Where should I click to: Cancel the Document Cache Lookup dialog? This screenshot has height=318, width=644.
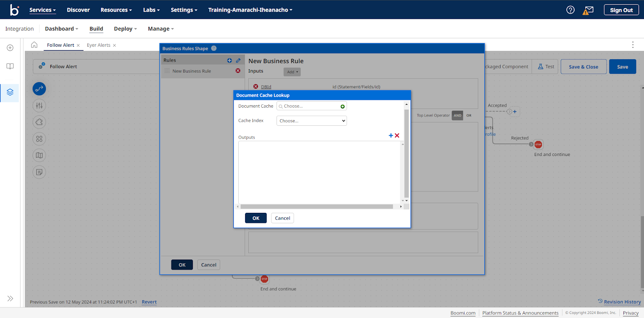[282, 218]
